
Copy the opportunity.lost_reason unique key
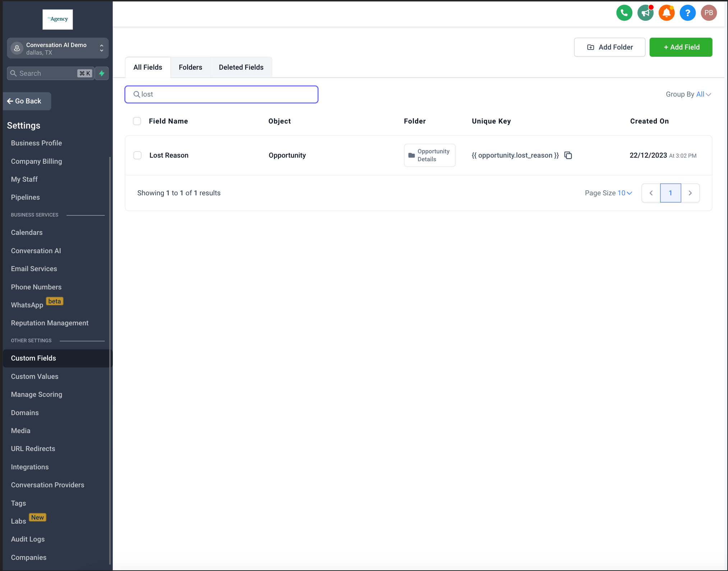coord(568,155)
